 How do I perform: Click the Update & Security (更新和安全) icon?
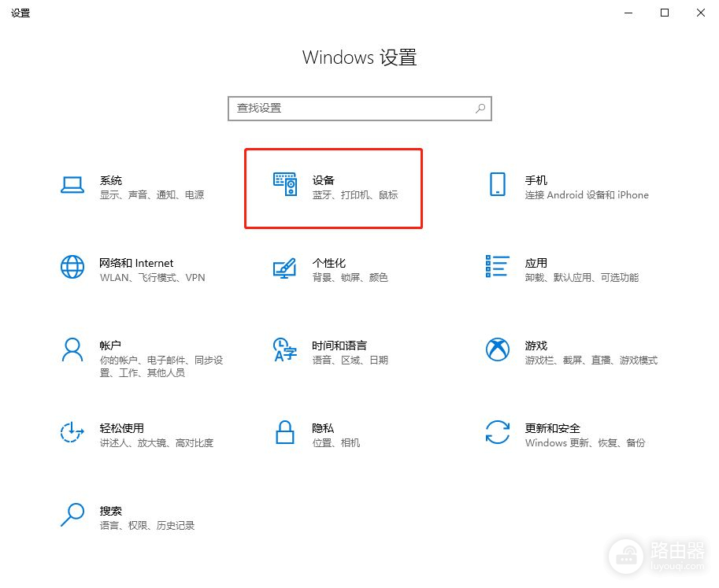[x=497, y=431]
